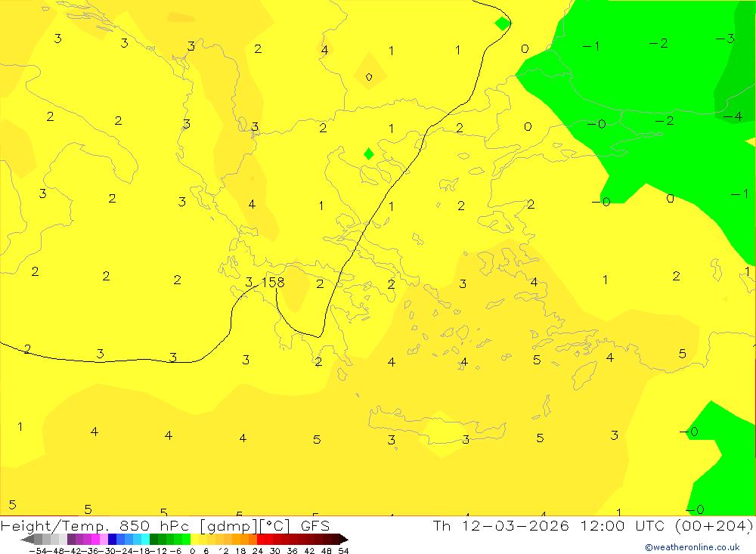The image size is (756, 554).
Task: Click the [°C] unit label
Action: [x=275, y=526]
